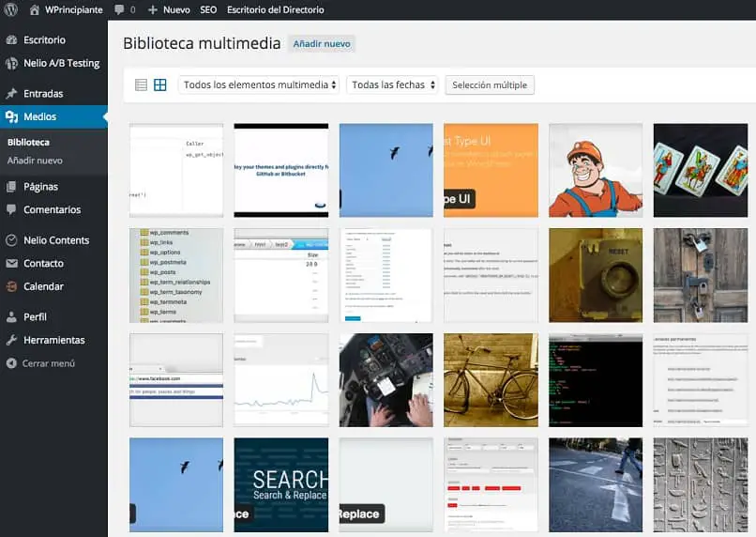Select the Egyptian hieroglyphs thumbnail

701,484
